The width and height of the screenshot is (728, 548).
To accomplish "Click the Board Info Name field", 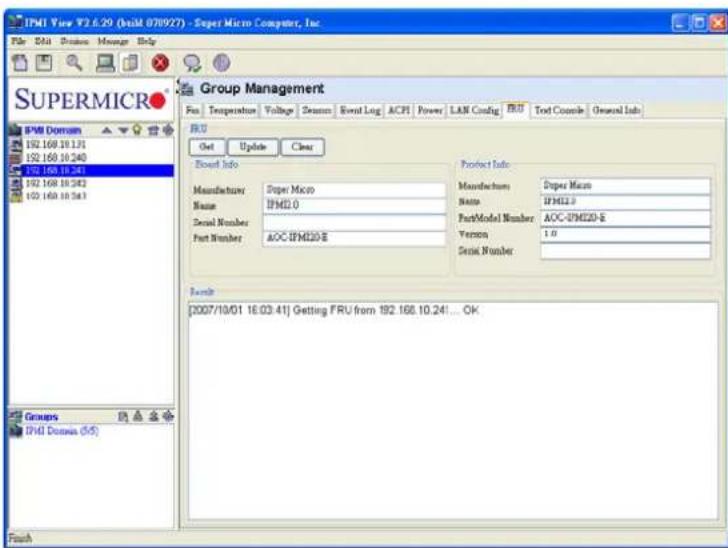I will pos(354,206).
